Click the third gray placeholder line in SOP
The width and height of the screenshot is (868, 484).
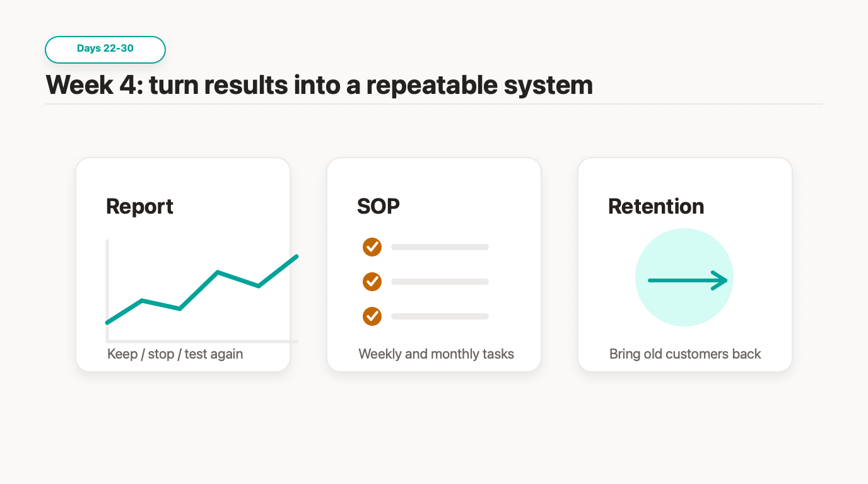(440, 316)
